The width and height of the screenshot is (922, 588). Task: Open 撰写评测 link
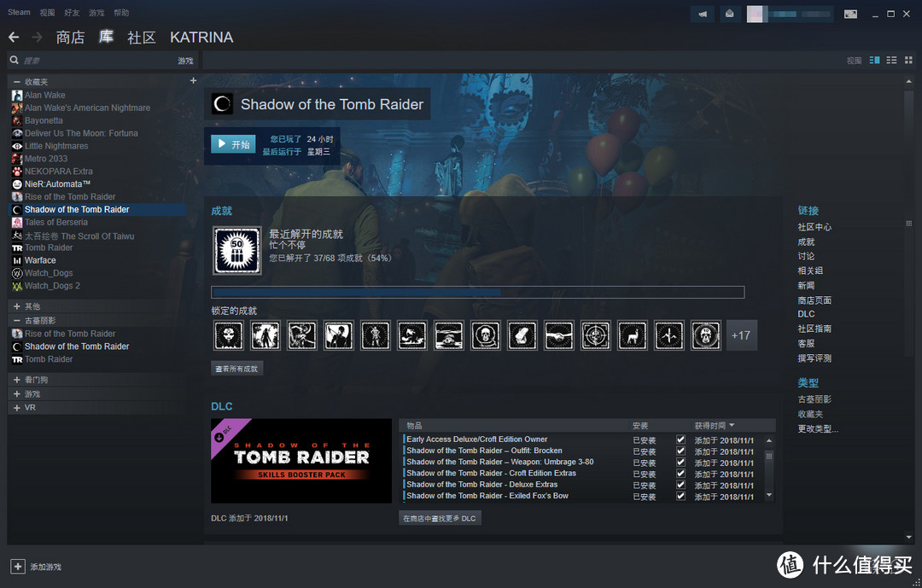coord(814,358)
